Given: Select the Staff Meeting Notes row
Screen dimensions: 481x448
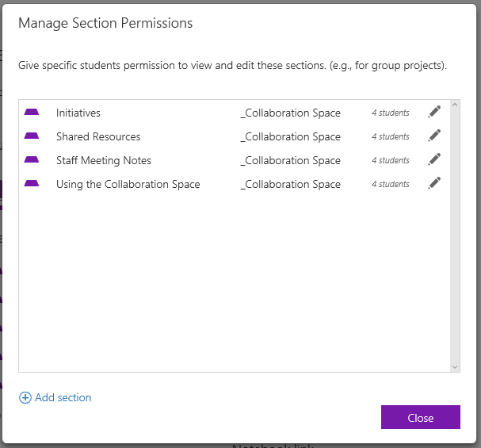Looking at the screenshot, I should (x=104, y=160).
